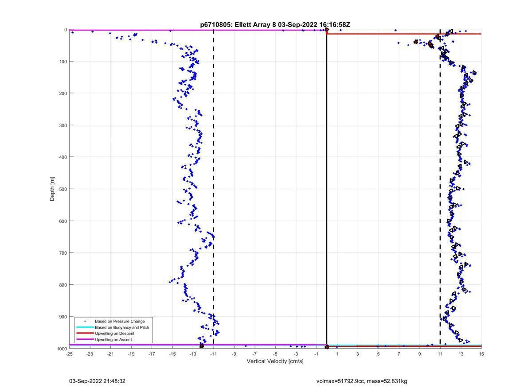Click the 'Upwelling on Ascent' legend entry
Image resolution: width=532 pixels, height=392 pixels.
[113, 340]
